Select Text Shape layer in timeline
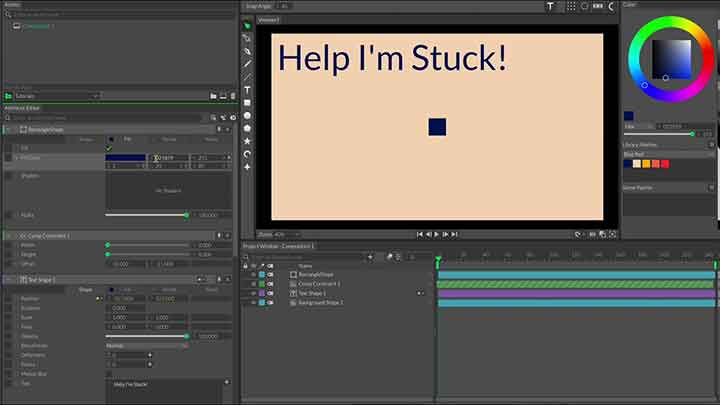This screenshot has width=720, height=405. coord(312,293)
